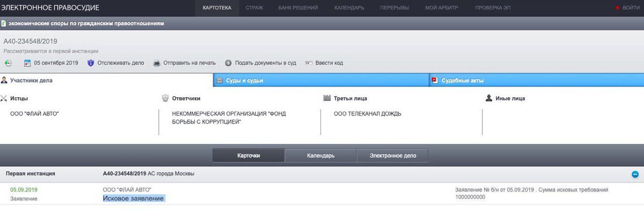Click the green back arrow icon
Screen dimensions: 644x211
pos(8,63)
